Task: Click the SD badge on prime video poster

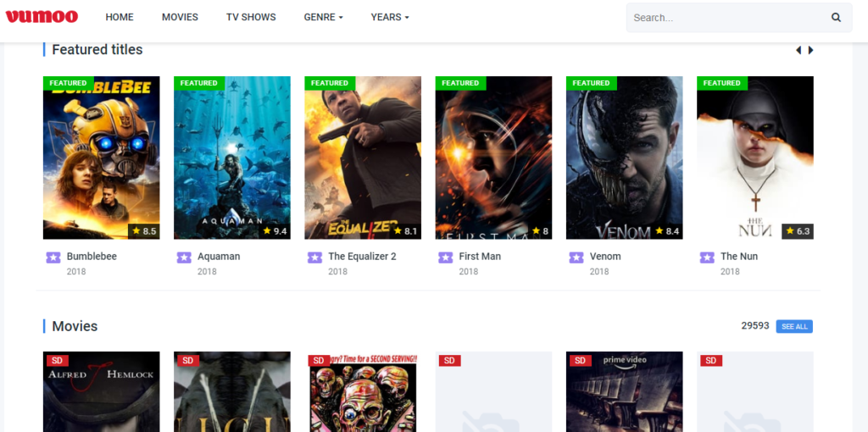Action: 580,361
